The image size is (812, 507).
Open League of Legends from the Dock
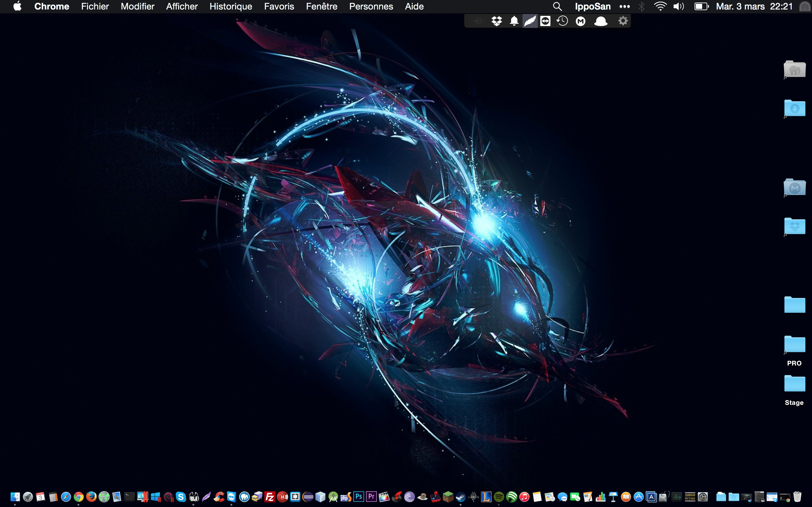[486, 497]
